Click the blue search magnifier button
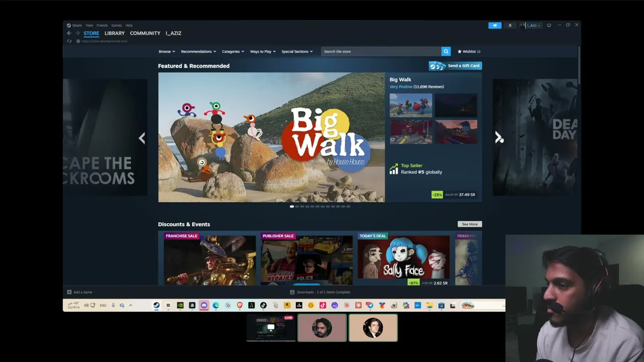 point(446,51)
